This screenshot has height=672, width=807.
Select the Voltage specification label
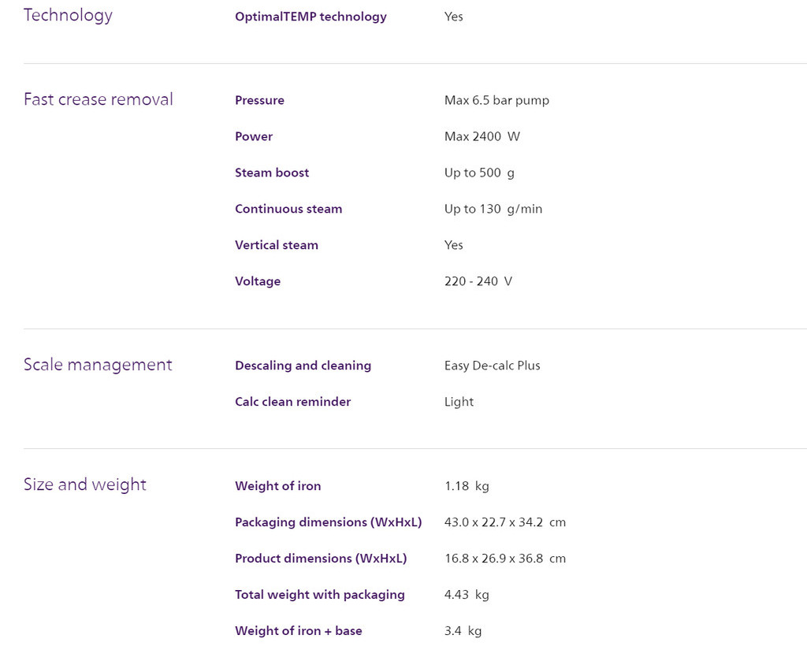[258, 281]
